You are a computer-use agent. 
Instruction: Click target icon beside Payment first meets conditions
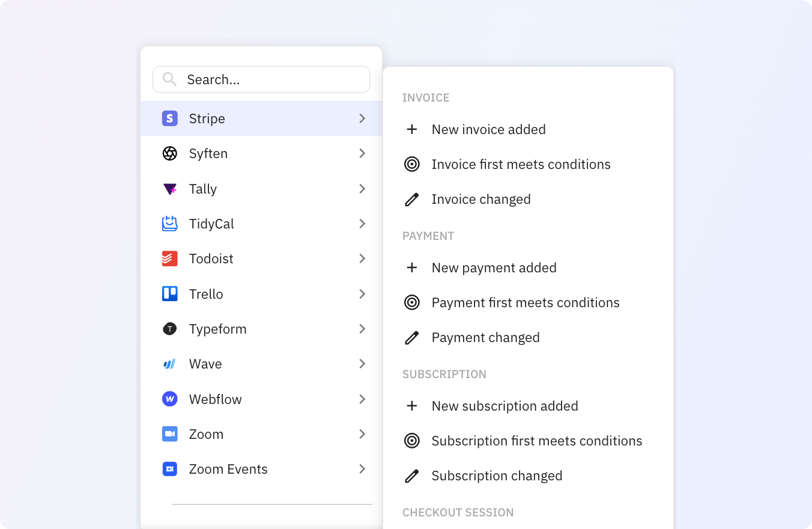[x=412, y=302]
